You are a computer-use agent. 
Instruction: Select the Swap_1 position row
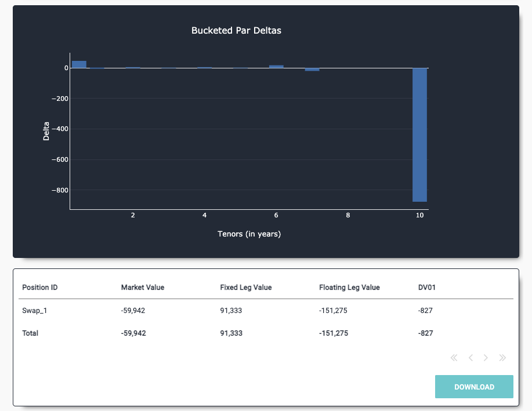click(34, 310)
